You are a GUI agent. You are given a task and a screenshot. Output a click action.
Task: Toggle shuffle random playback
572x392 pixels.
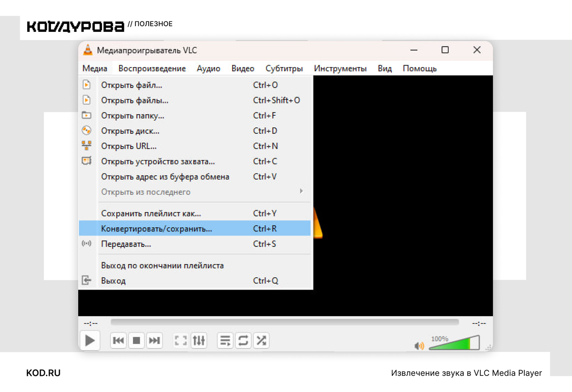point(261,341)
